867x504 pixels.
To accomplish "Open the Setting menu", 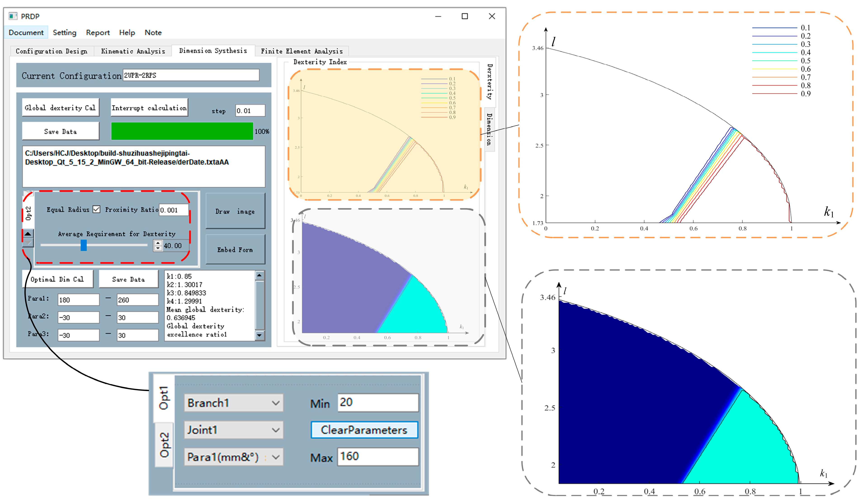I will (x=64, y=33).
